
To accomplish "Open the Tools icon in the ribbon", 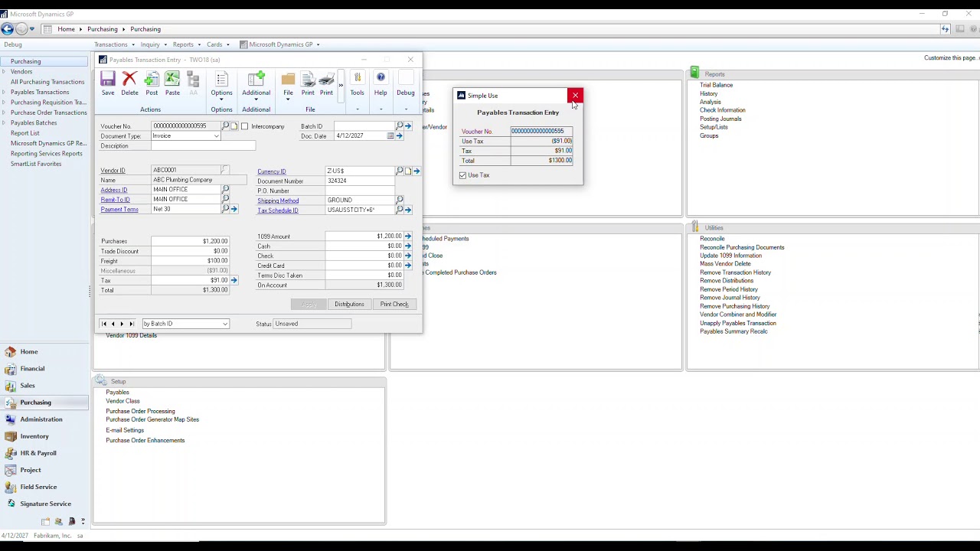I will 357,79.
